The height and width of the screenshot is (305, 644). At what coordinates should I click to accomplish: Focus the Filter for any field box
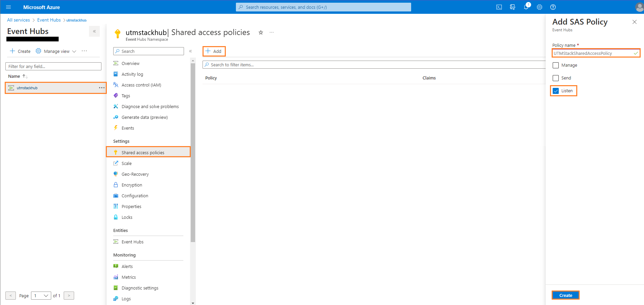pyautogui.click(x=53, y=66)
